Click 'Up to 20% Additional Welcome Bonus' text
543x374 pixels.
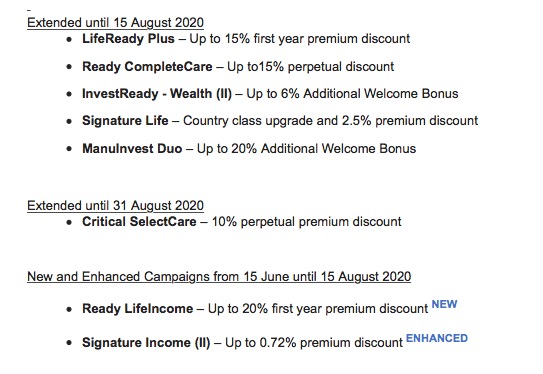pos(306,149)
